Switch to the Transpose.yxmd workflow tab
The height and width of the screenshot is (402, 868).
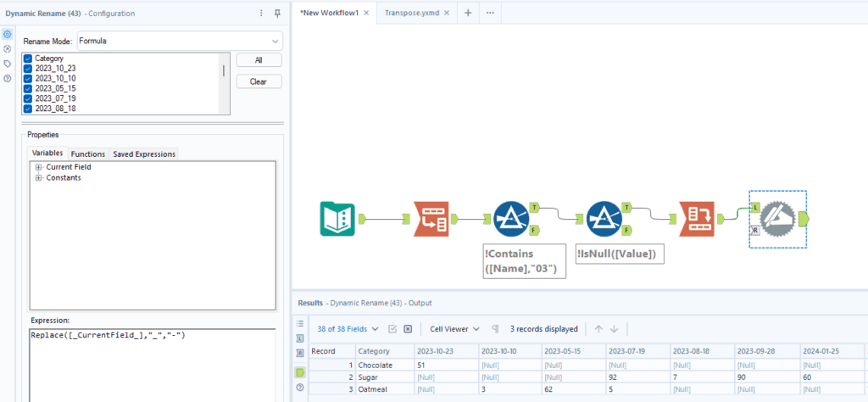click(412, 14)
